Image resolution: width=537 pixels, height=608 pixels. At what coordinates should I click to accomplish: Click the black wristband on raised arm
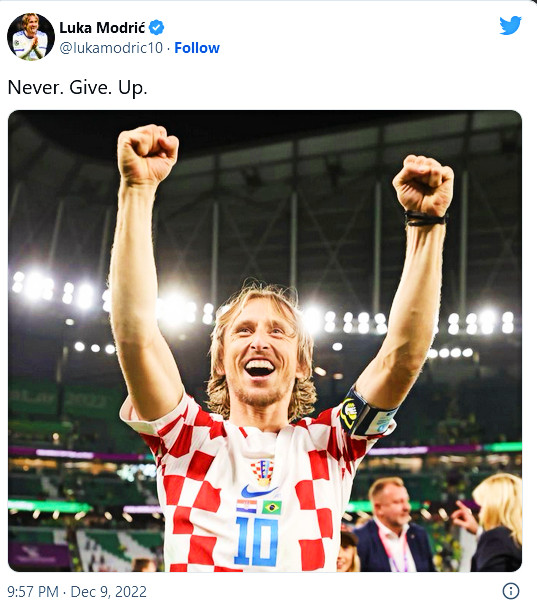point(426,219)
